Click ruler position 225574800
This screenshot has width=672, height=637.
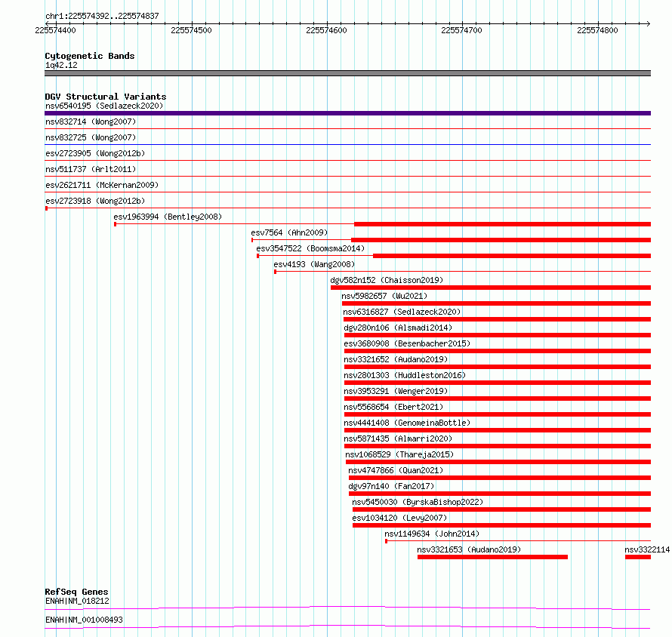pyautogui.click(x=597, y=30)
